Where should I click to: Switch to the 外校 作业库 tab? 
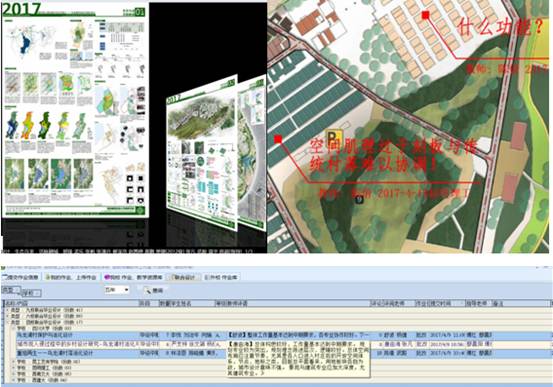coord(221,277)
